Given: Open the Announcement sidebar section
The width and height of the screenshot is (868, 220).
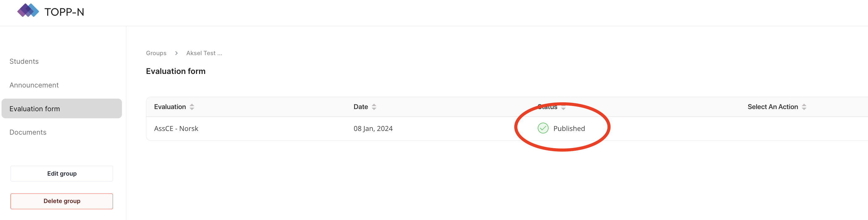Looking at the screenshot, I should point(34,85).
